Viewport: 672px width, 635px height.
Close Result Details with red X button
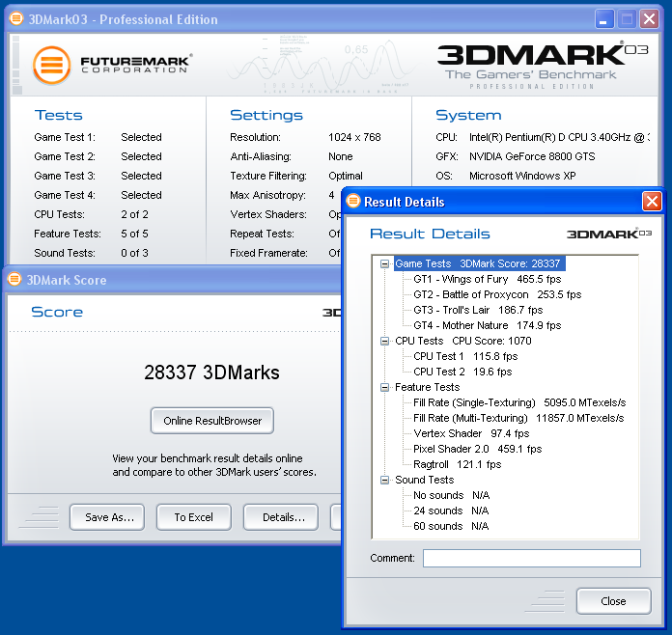click(652, 202)
